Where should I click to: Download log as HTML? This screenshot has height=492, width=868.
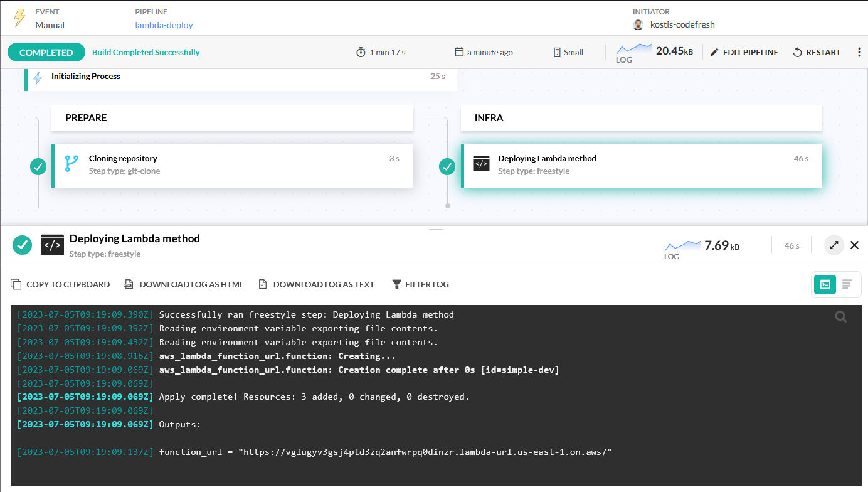183,284
